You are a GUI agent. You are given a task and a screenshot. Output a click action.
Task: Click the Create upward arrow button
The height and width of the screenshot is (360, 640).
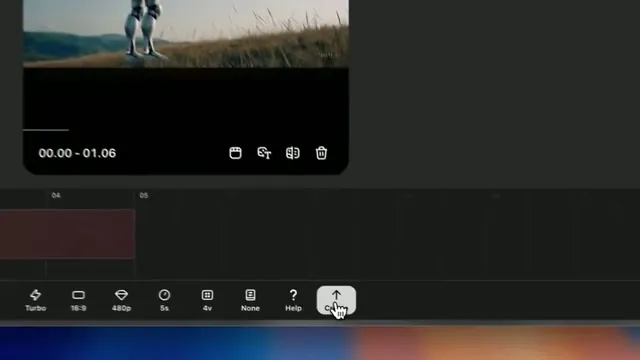pyautogui.click(x=336, y=300)
